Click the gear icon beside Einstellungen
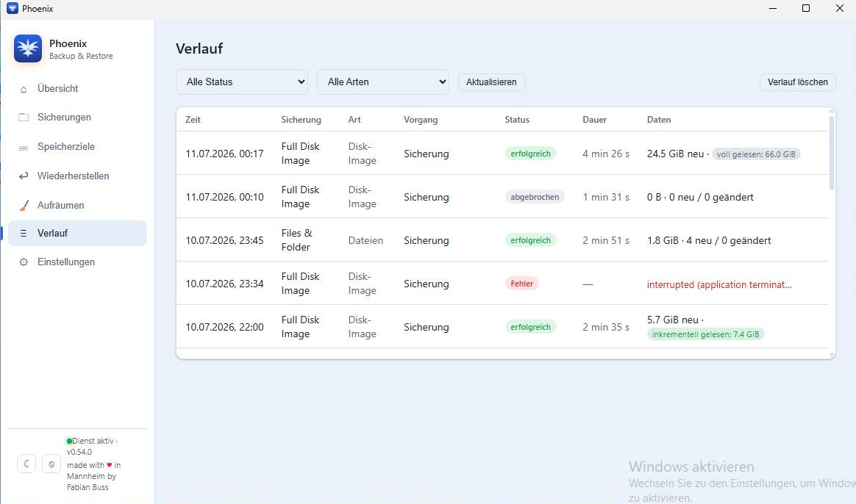 (24, 262)
